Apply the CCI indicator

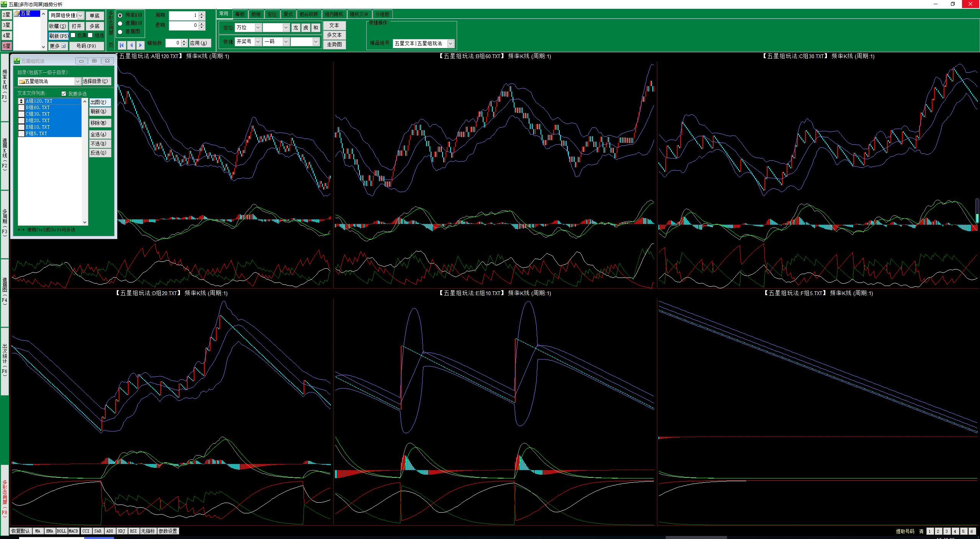coord(86,531)
